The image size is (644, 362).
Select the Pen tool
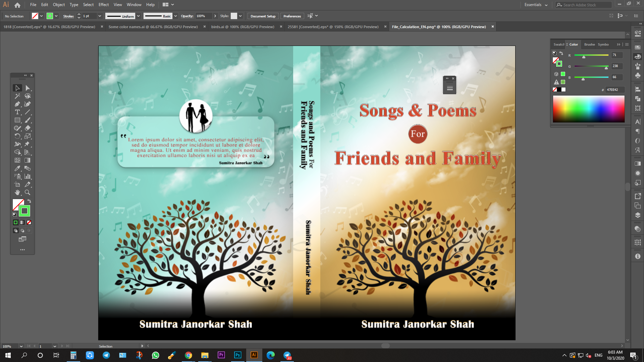point(17,104)
